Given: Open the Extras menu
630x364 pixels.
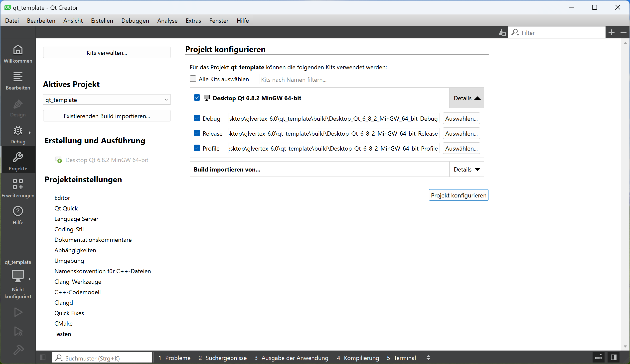Looking at the screenshot, I should (x=193, y=20).
